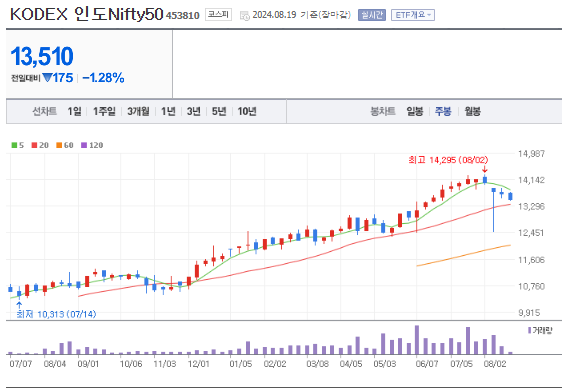
Task: Click the 02/02 date axis label
Action: 275,364
